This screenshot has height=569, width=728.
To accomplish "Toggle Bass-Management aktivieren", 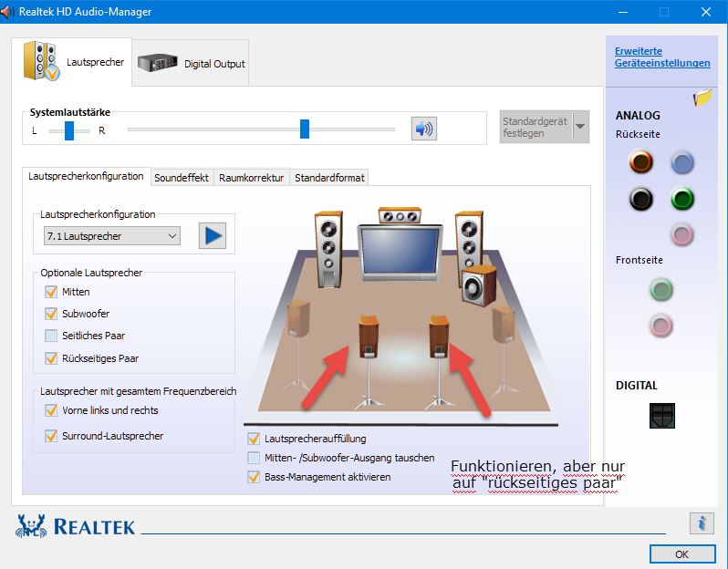I will 254,477.
